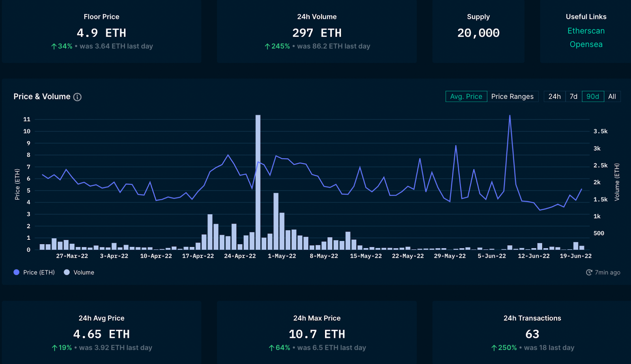Click the price line peak above 11 ETH
631x364 pixels.
click(x=510, y=116)
